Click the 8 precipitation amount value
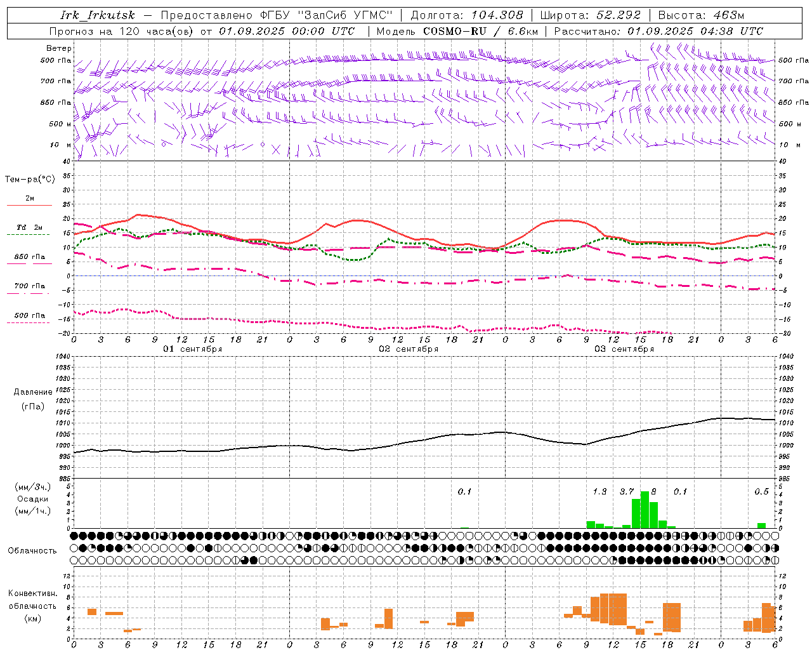This screenshot has width=812, height=650. point(654,491)
